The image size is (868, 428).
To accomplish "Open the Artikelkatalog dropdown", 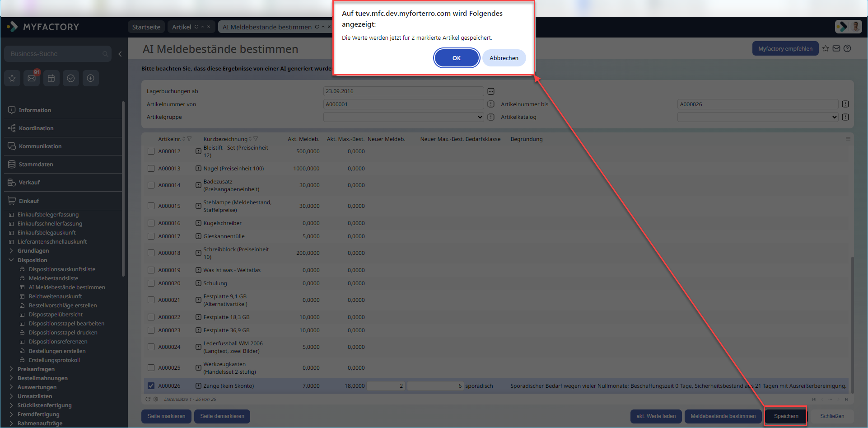I will pos(758,117).
